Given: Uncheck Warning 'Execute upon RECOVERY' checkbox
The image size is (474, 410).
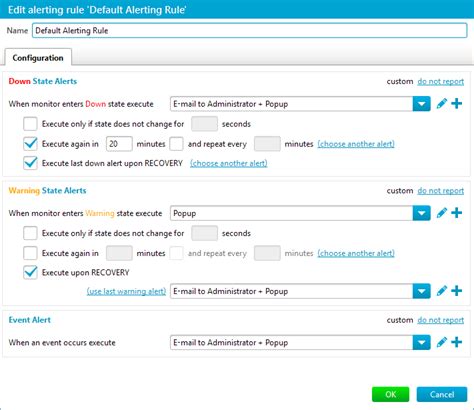Looking at the screenshot, I should coord(30,272).
